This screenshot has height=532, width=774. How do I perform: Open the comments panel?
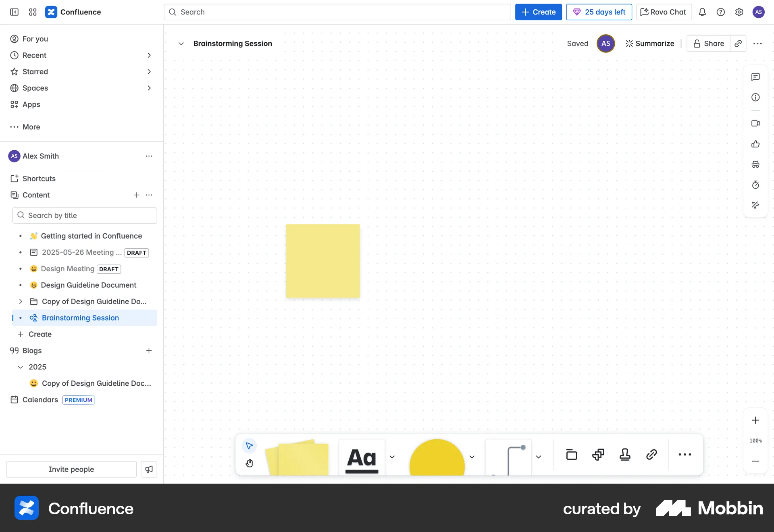tap(755, 77)
